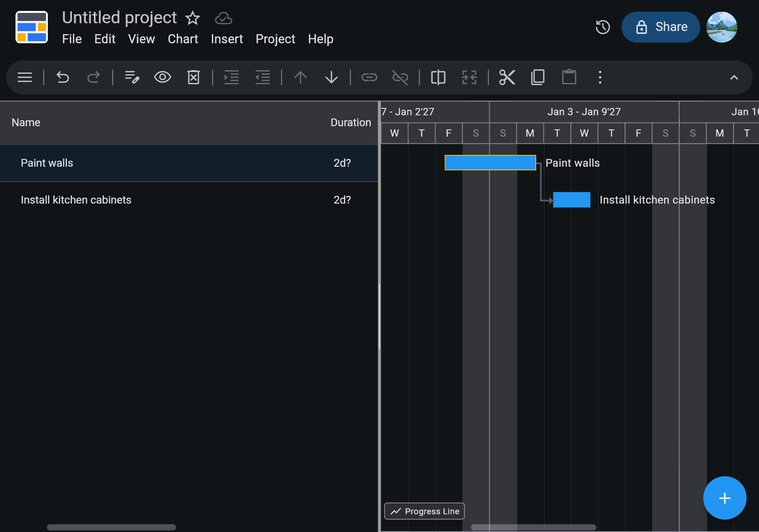Link the selected tasks
759x532 pixels.
coord(369,77)
